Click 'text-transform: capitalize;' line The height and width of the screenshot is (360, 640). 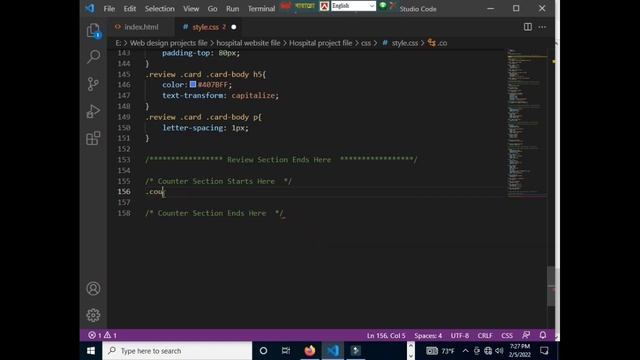tap(220, 96)
